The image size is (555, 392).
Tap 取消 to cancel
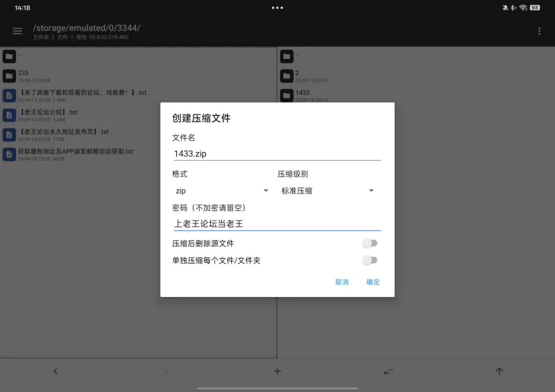pyautogui.click(x=342, y=282)
